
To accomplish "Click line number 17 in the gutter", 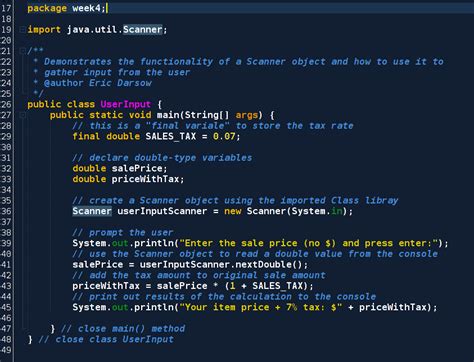I will (x=6, y=8).
